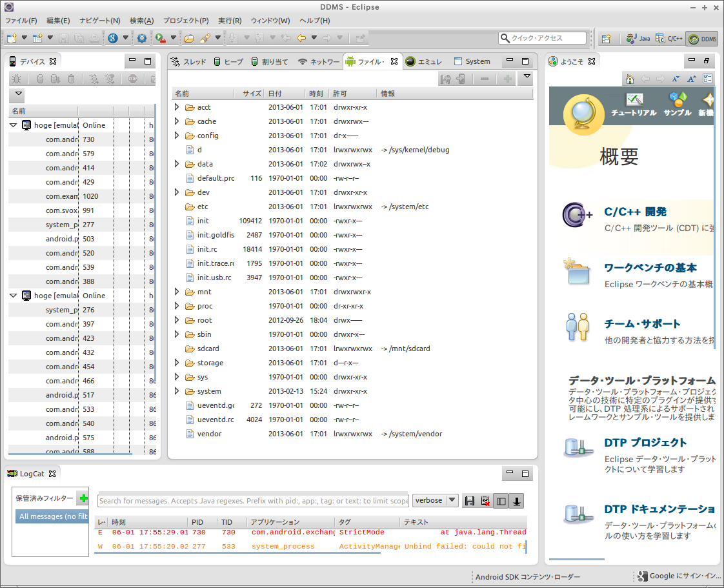Expand the cache folder
The width and height of the screenshot is (724, 588).
click(x=177, y=121)
